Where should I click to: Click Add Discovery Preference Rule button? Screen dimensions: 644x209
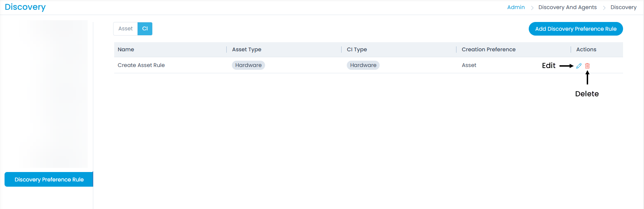(x=576, y=29)
